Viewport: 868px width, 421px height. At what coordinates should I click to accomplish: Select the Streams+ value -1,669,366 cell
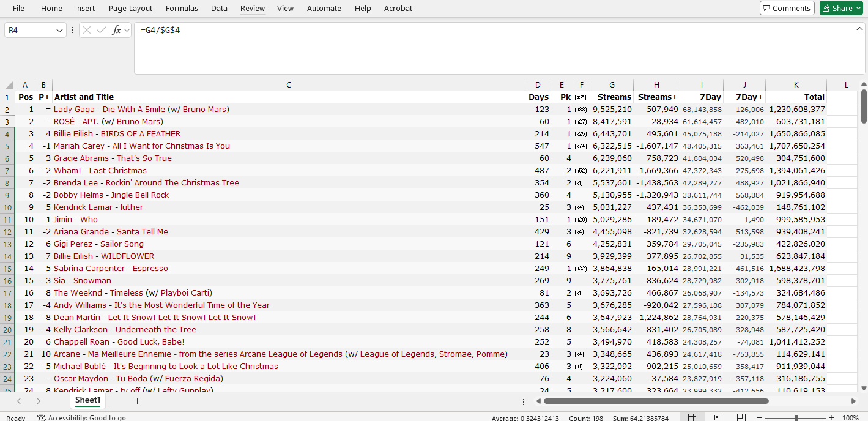(x=656, y=171)
